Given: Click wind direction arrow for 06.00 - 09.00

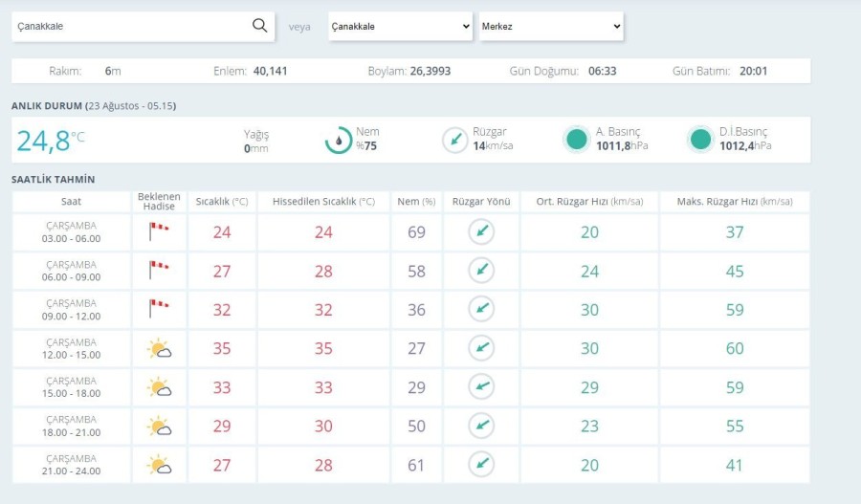Looking at the screenshot, I should point(481,271).
